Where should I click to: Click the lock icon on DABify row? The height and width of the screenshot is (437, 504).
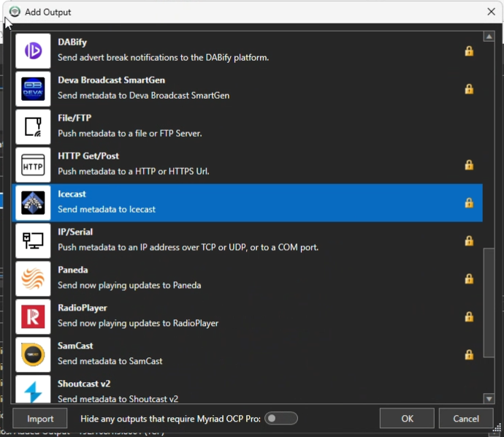[x=469, y=51]
